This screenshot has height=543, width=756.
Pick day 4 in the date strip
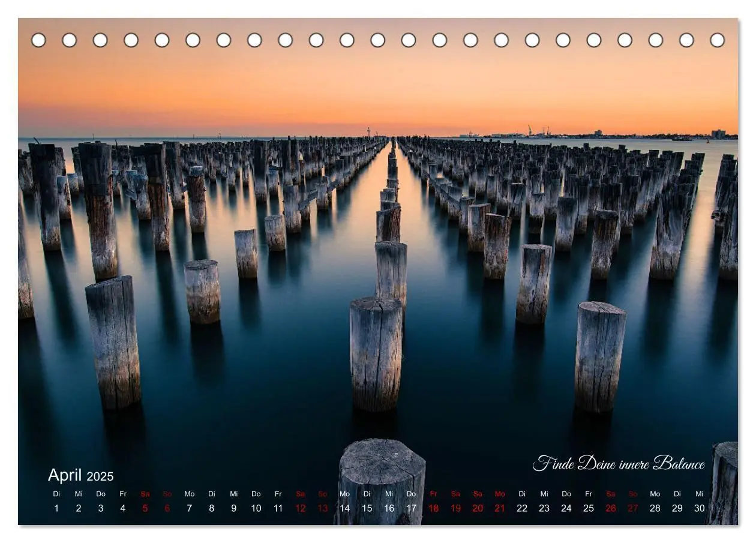tap(123, 508)
